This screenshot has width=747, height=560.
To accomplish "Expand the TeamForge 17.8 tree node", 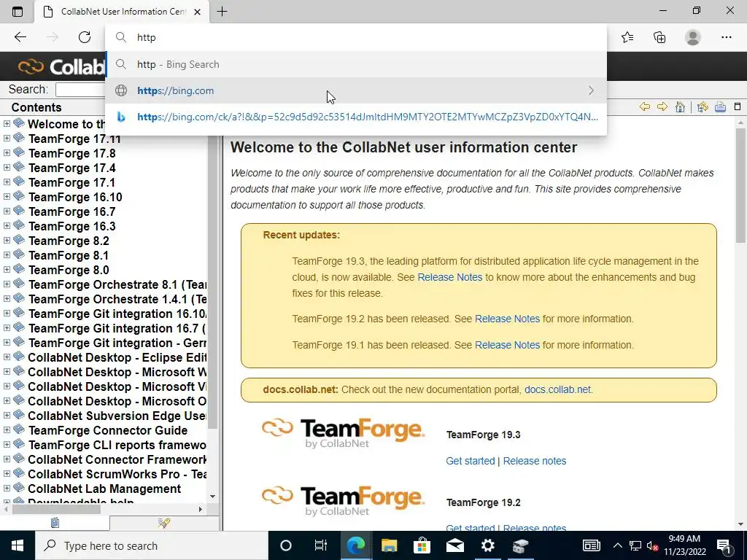I will point(7,153).
